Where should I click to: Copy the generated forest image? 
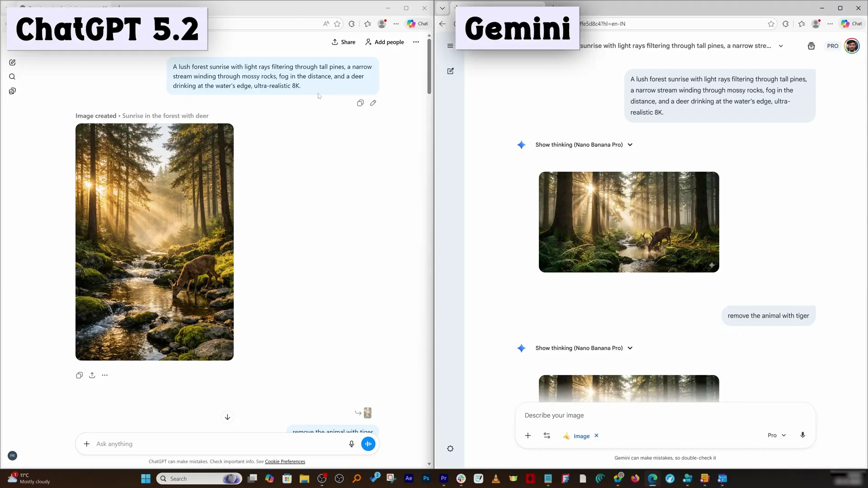[x=79, y=375]
